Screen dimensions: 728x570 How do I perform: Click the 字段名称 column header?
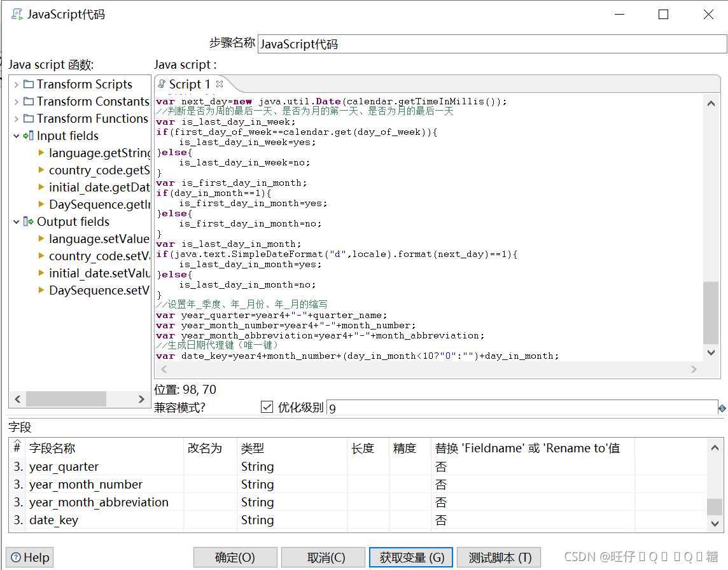pos(105,448)
